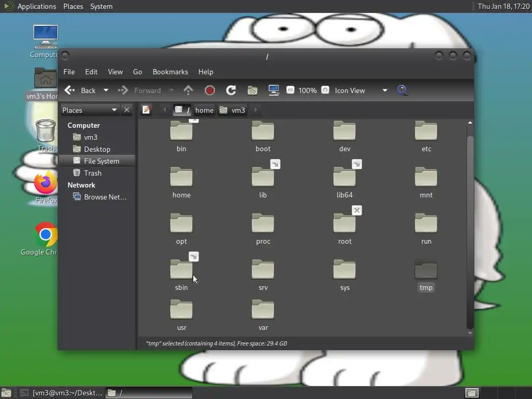The image size is (532, 399).
Task: Open the Edit menu
Action: click(91, 72)
